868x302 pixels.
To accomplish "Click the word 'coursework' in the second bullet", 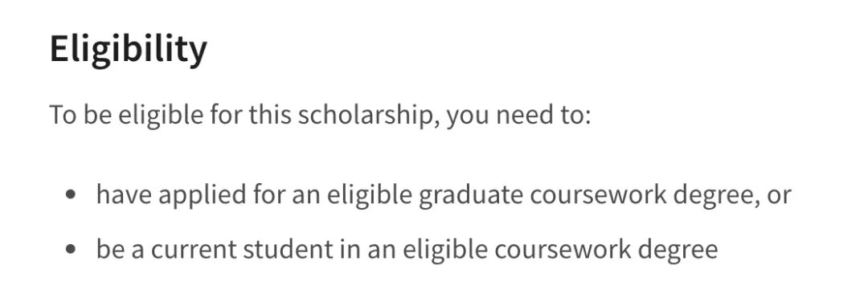I will (x=563, y=250).
